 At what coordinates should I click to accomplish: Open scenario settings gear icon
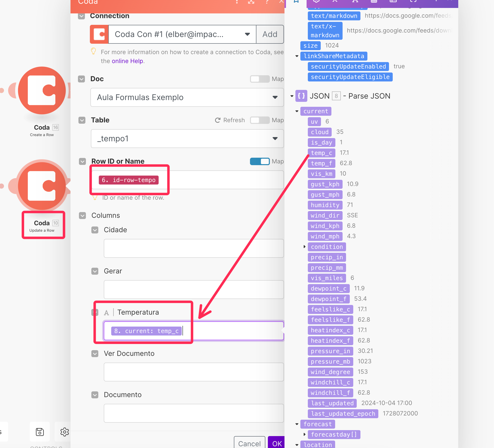pos(65,432)
